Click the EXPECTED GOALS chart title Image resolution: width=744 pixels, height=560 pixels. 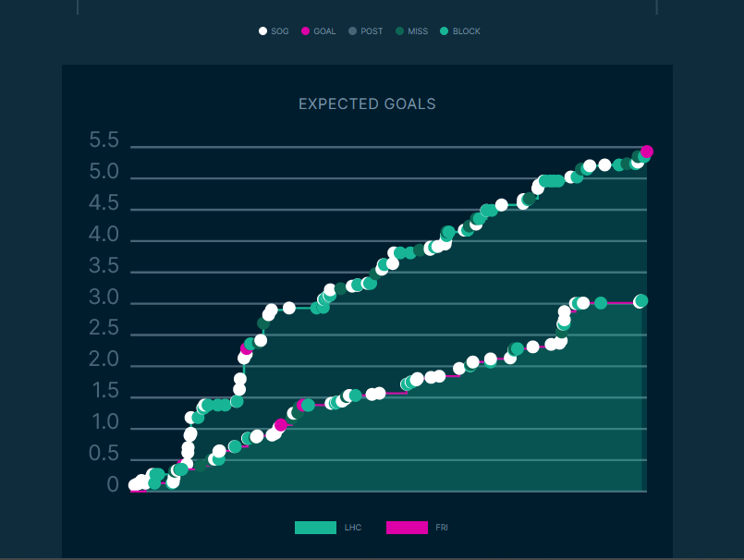[x=367, y=104]
